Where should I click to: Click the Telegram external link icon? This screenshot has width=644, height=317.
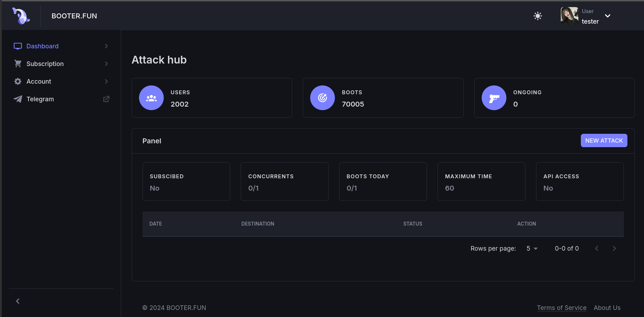pos(106,99)
